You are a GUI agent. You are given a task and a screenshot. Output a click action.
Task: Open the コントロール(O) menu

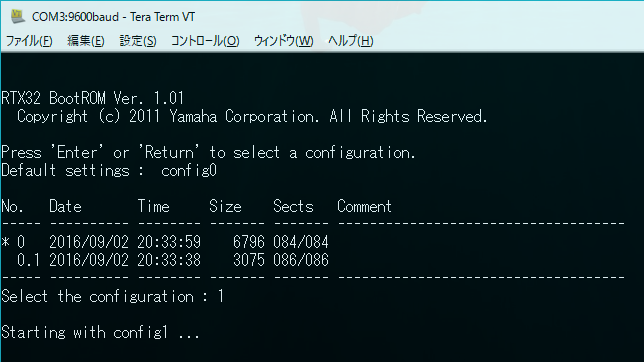click(x=205, y=41)
